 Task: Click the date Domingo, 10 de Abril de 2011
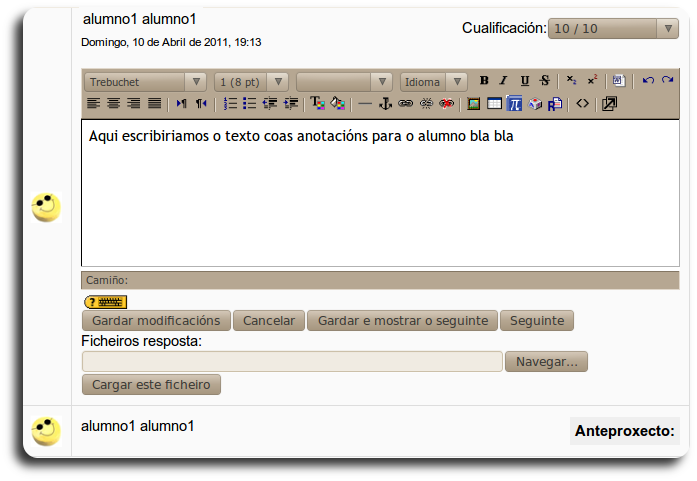pyautogui.click(x=171, y=42)
